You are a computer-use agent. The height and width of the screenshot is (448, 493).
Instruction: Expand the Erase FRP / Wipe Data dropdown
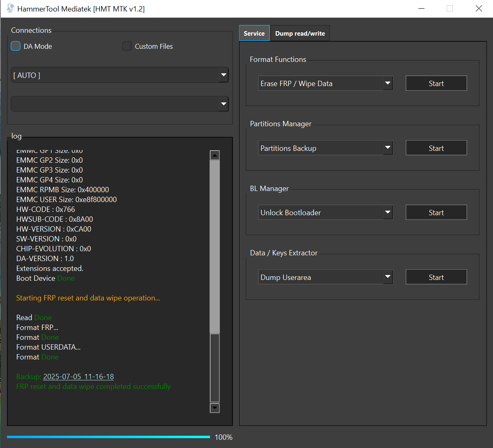pos(325,83)
